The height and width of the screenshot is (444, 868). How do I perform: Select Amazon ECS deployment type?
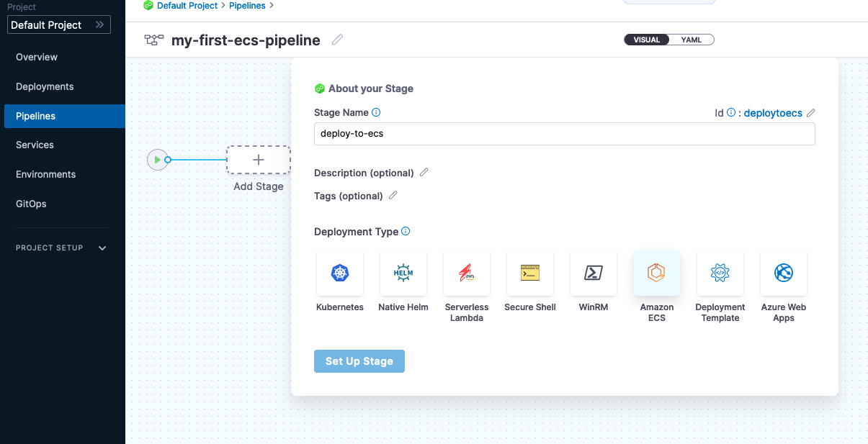tap(657, 273)
